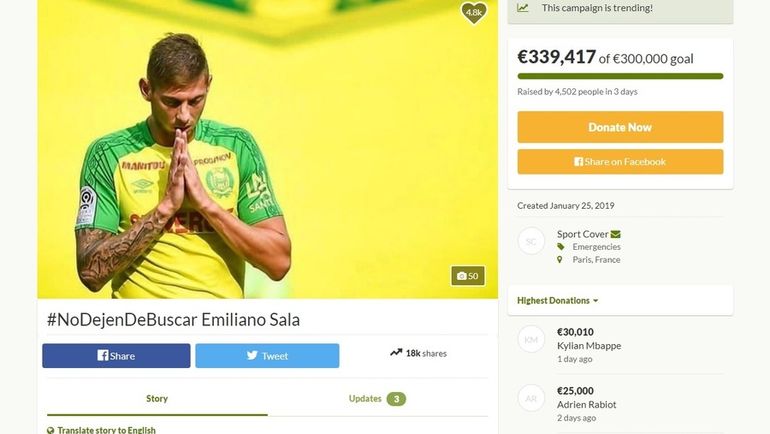Click the SC organizer avatar
This screenshot has width=770, height=434.
coord(531,241)
